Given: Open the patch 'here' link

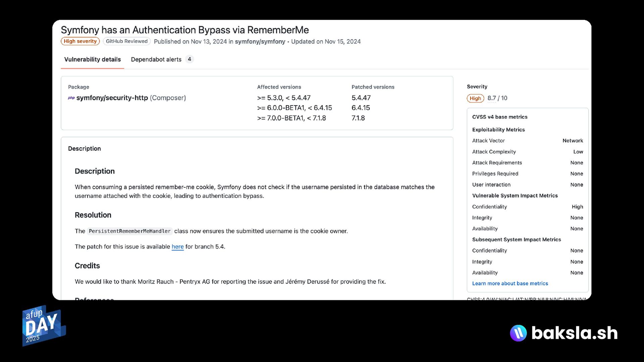Looking at the screenshot, I should pos(177,247).
